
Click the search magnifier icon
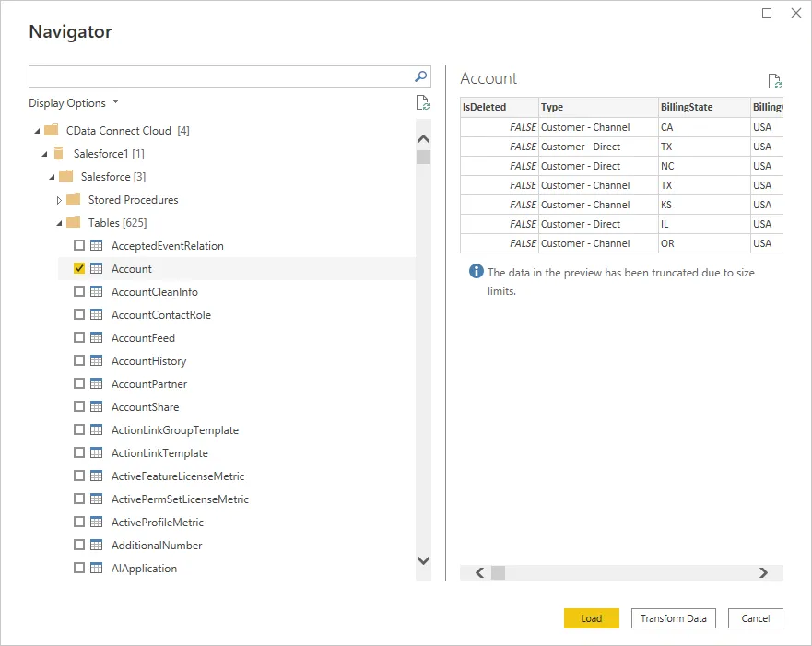[420, 76]
